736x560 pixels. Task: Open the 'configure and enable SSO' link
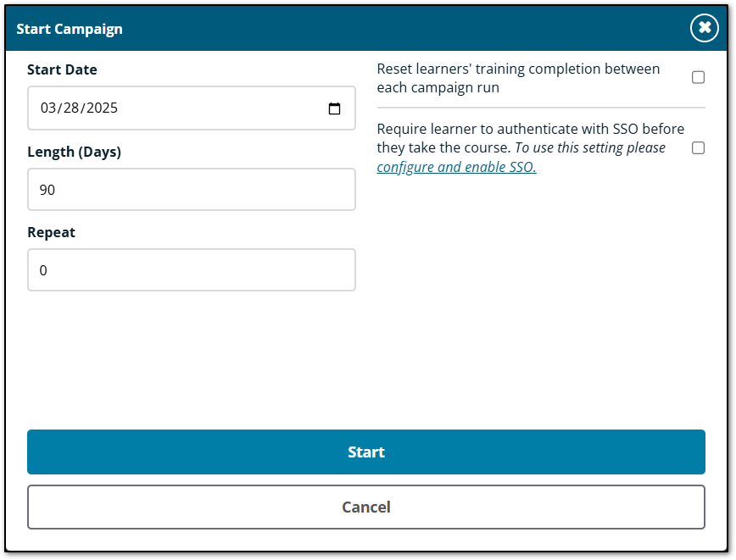point(456,168)
